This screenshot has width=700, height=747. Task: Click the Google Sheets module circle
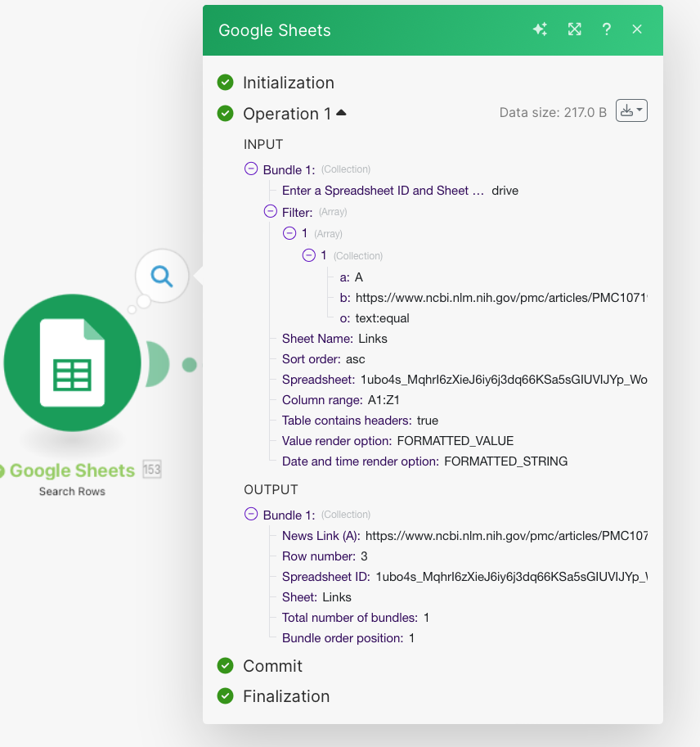pyautogui.click(x=73, y=362)
